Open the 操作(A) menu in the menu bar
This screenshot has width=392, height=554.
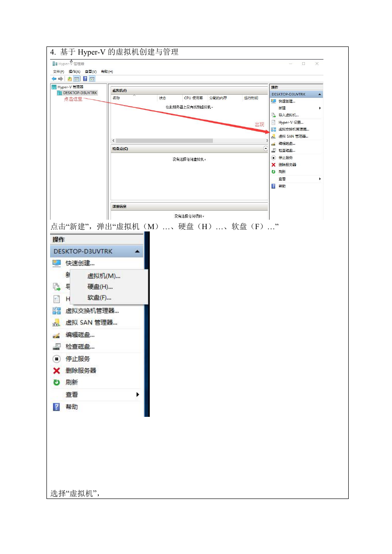coord(74,71)
